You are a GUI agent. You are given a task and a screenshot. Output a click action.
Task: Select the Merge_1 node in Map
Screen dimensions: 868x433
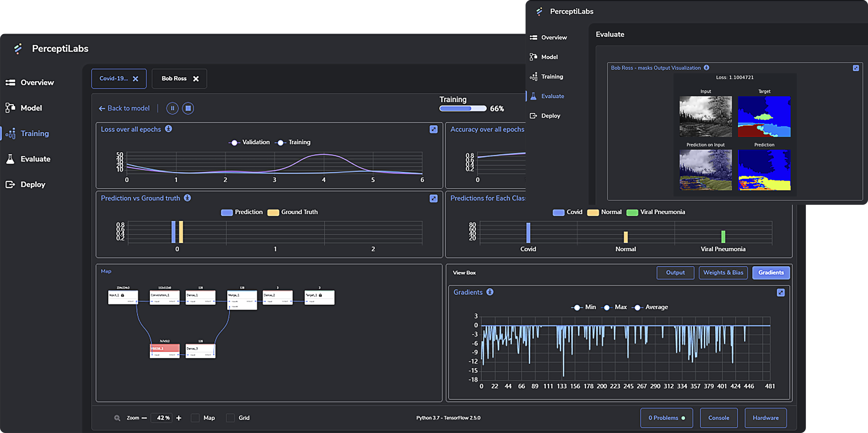(x=242, y=300)
